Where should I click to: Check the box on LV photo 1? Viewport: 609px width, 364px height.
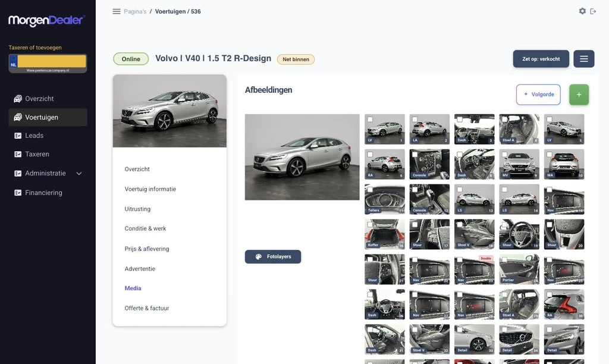pos(370,120)
